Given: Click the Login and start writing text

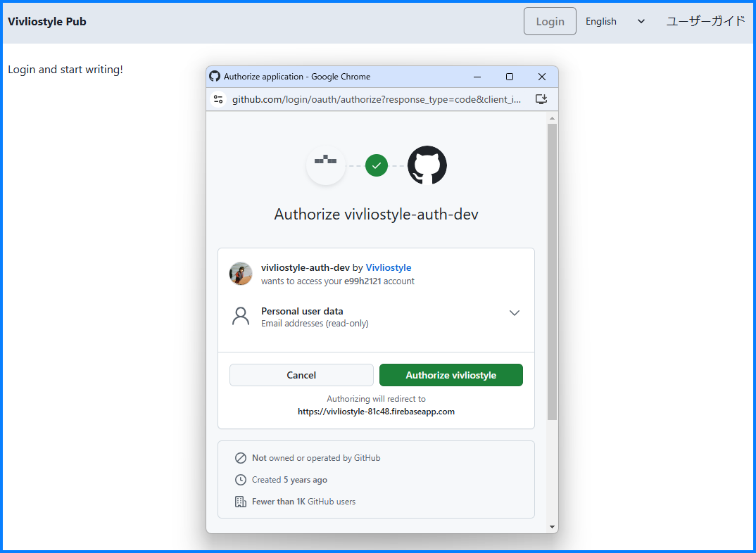Looking at the screenshot, I should tap(65, 70).
